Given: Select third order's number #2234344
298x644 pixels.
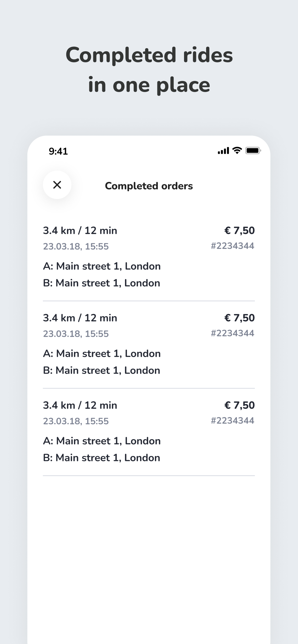Looking at the screenshot, I should click(x=233, y=420).
